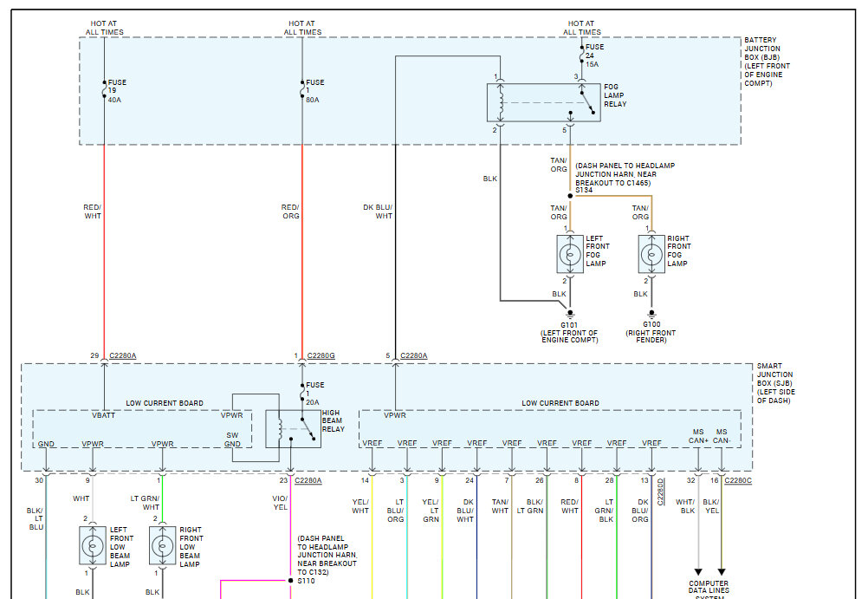Select the LT GRN/WHT wire label

[145, 503]
